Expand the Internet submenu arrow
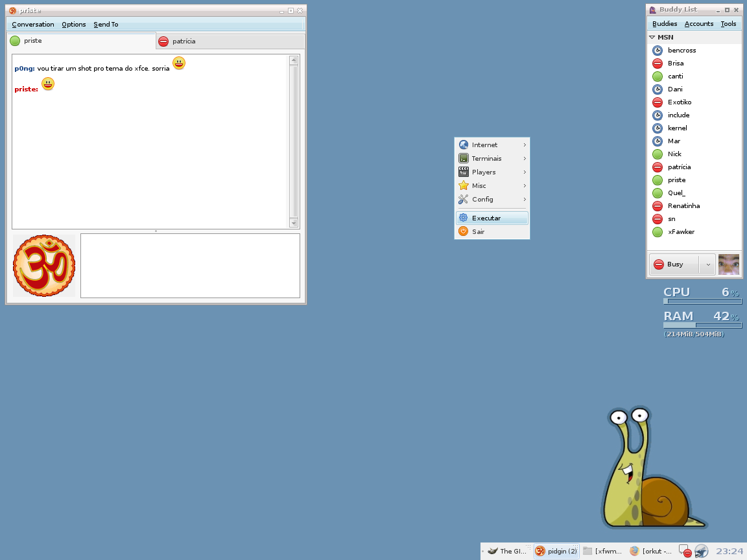This screenshot has height=560, width=747. pos(525,145)
